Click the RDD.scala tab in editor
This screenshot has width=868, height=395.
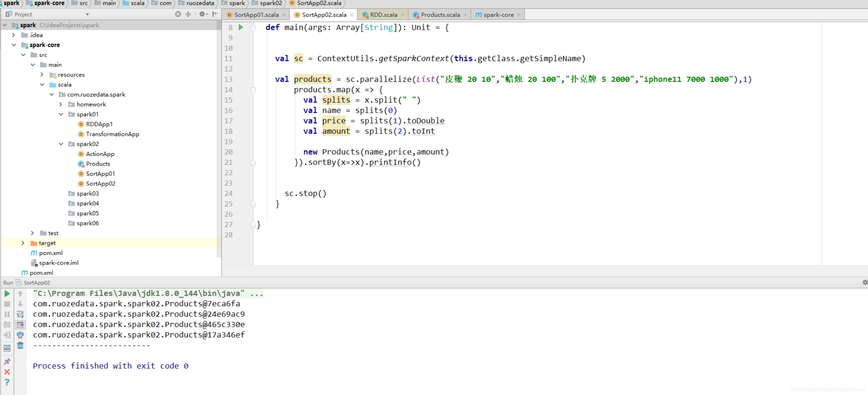tap(384, 15)
